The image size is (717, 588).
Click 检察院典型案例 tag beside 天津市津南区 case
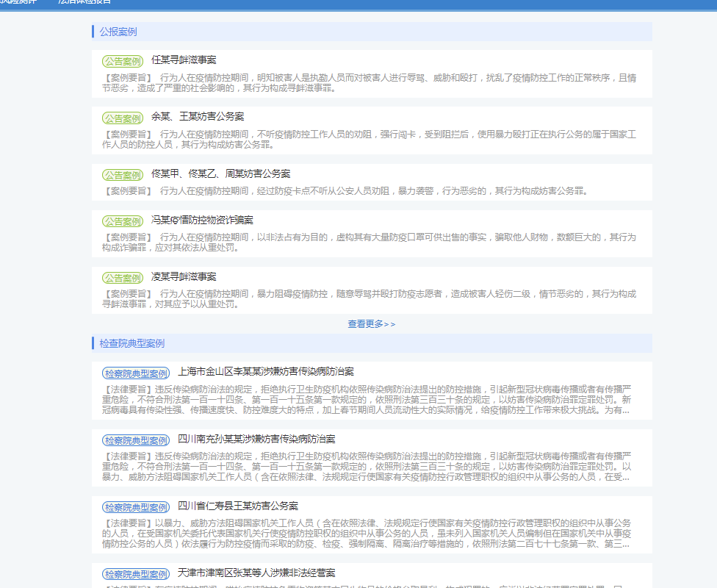click(x=136, y=574)
